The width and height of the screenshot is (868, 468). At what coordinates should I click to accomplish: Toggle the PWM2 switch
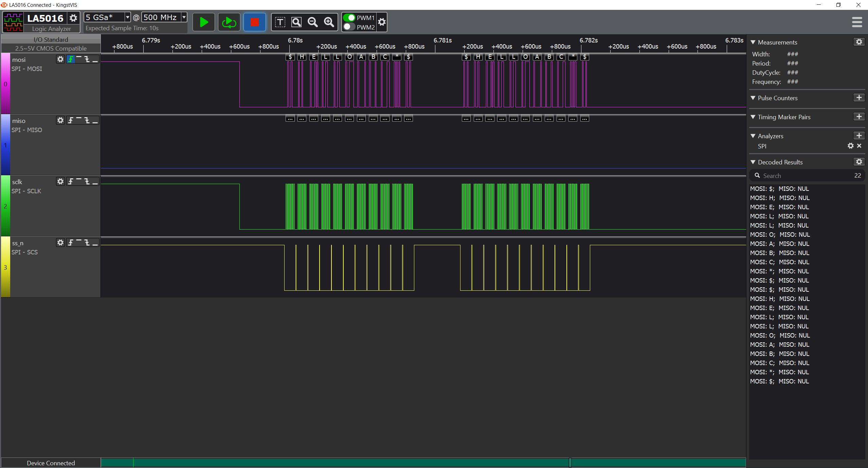(x=349, y=27)
